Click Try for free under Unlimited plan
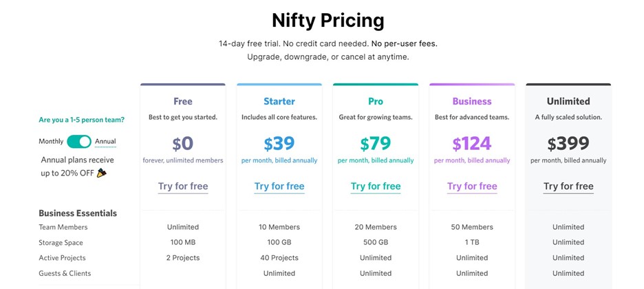 pos(568,186)
